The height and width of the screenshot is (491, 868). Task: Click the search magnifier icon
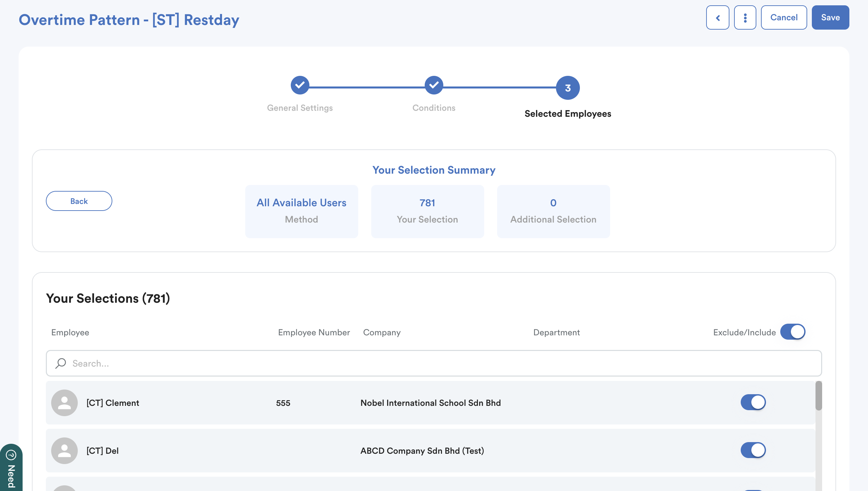pyautogui.click(x=61, y=363)
